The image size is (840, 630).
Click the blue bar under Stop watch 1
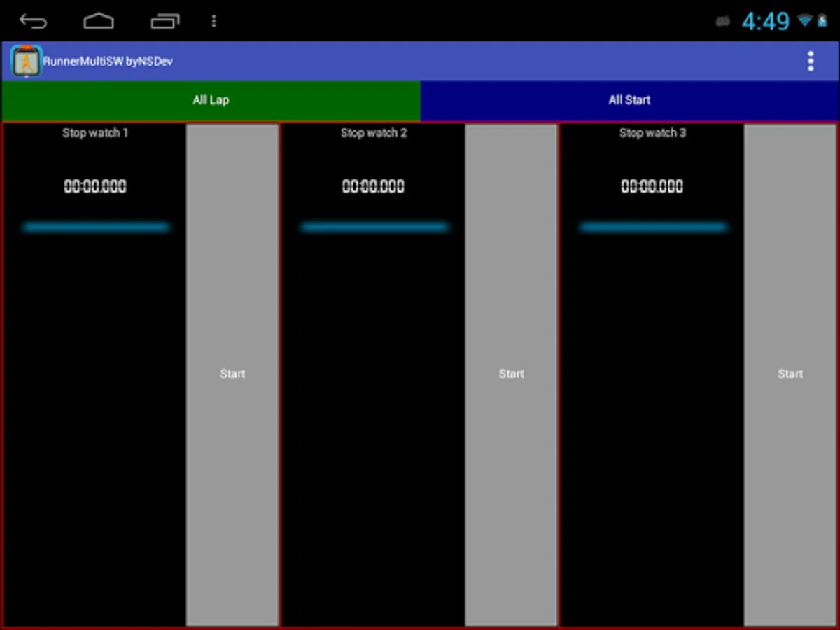click(x=96, y=227)
